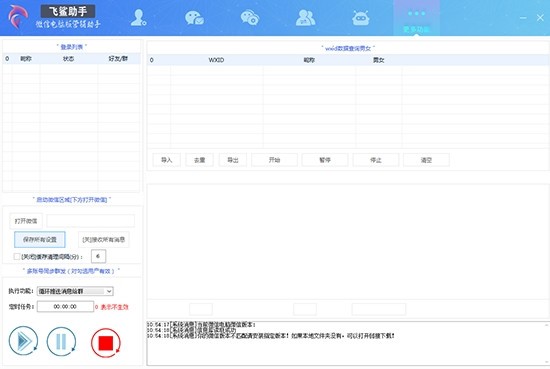Click the 停止 button under wxid table
This screenshot has width=550, height=369.
376,160
